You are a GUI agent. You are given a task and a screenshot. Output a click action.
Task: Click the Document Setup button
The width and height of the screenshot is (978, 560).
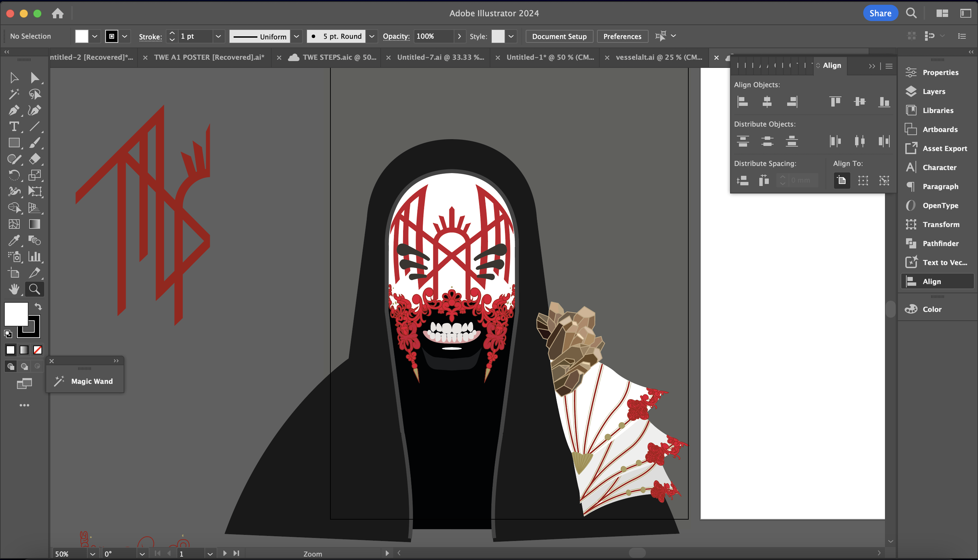point(559,36)
